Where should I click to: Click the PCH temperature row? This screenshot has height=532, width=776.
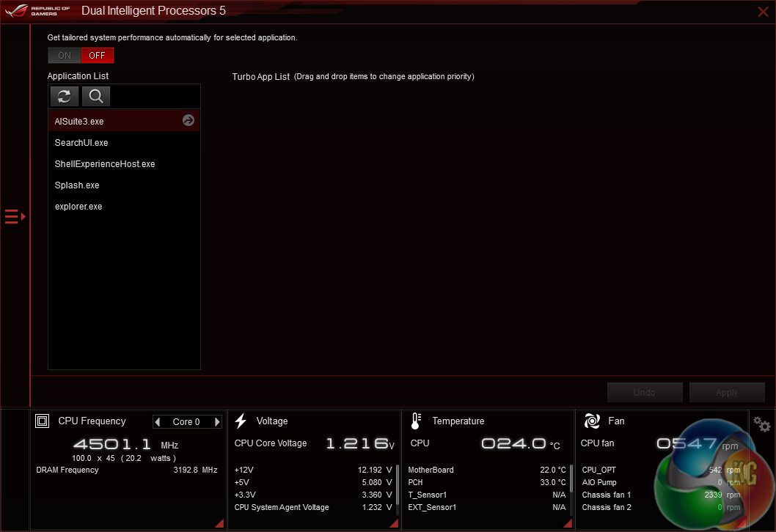[x=486, y=482]
